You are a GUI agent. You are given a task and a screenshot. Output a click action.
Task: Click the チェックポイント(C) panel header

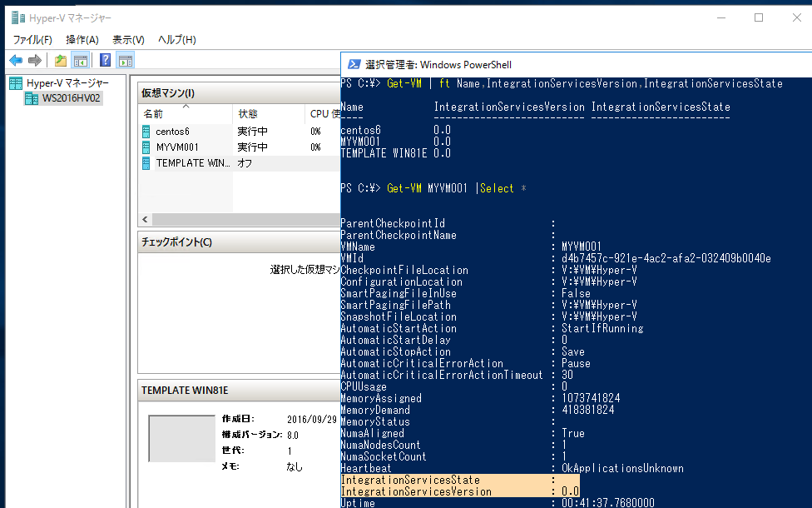tap(240, 242)
